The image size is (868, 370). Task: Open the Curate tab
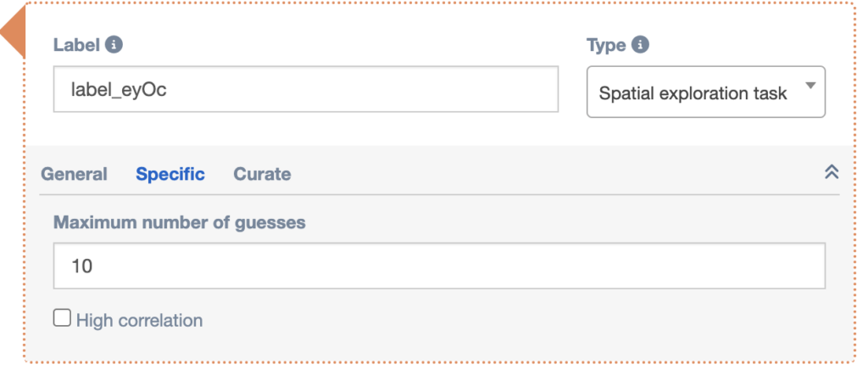point(262,174)
